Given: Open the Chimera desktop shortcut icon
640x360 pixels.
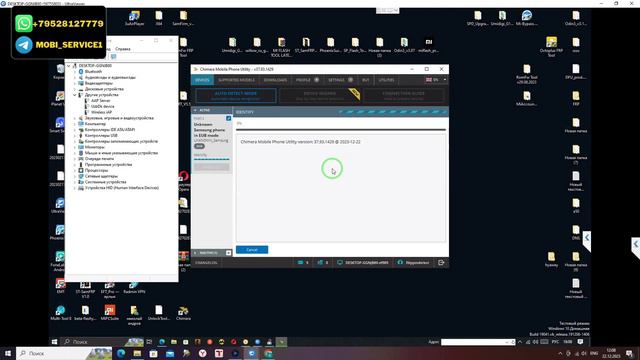Looking at the screenshot, I should 183,312.
